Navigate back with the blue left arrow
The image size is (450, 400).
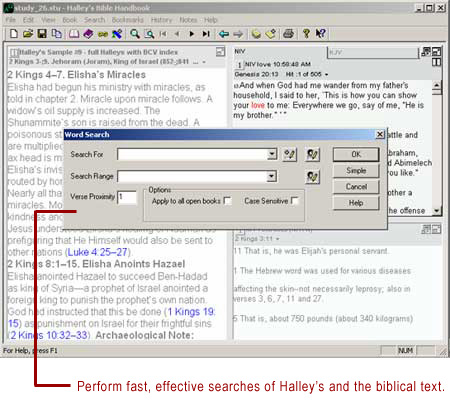(x=224, y=34)
